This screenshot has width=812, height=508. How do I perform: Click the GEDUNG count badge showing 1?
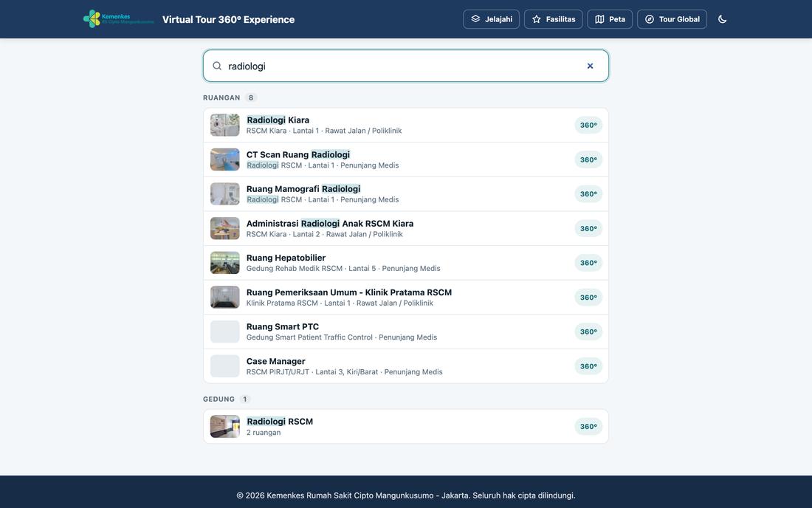244,399
